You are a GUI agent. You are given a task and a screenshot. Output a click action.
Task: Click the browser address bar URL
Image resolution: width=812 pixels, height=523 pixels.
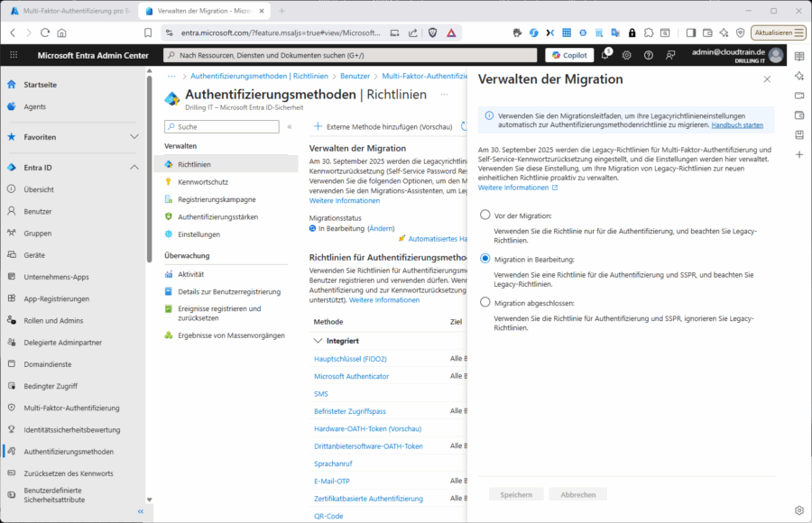point(281,32)
